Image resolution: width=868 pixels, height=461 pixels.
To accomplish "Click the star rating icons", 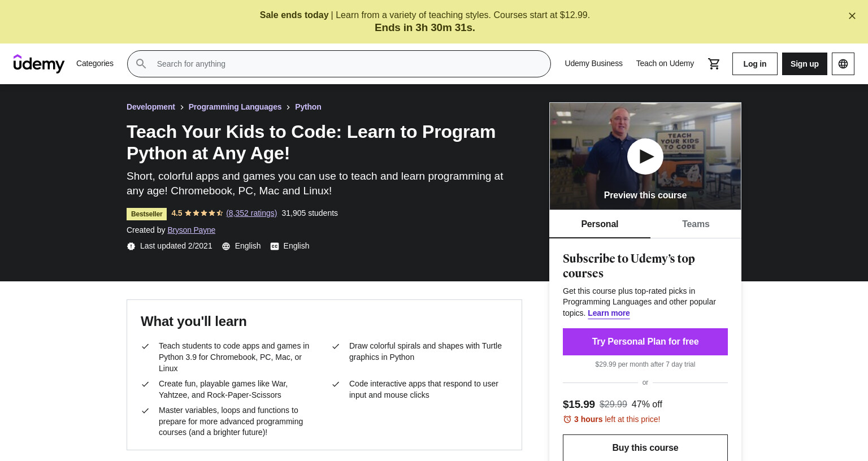I will pyautogui.click(x=204, y=213).
